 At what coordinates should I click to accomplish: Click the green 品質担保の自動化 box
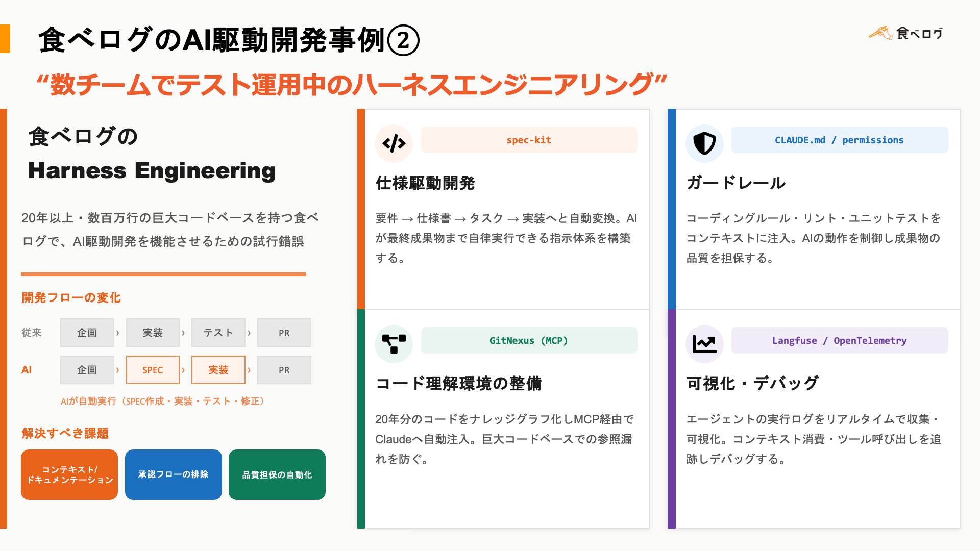click(x=277, y=474)
